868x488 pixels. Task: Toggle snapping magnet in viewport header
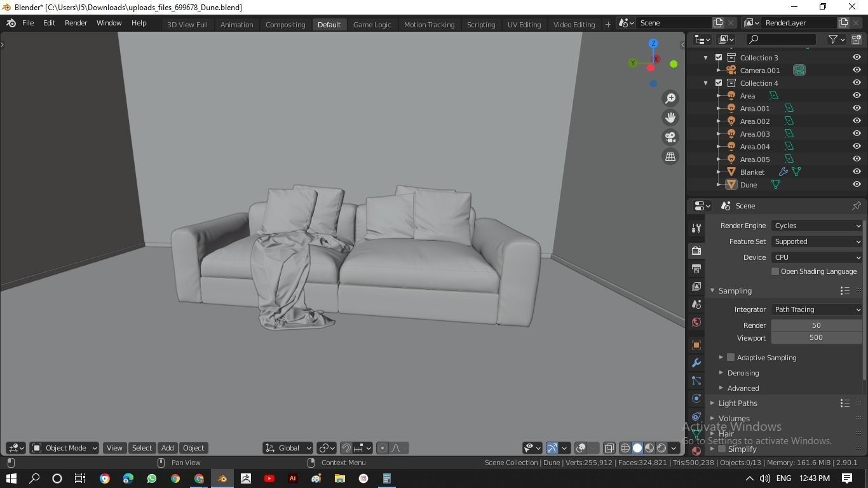[346, 448]
